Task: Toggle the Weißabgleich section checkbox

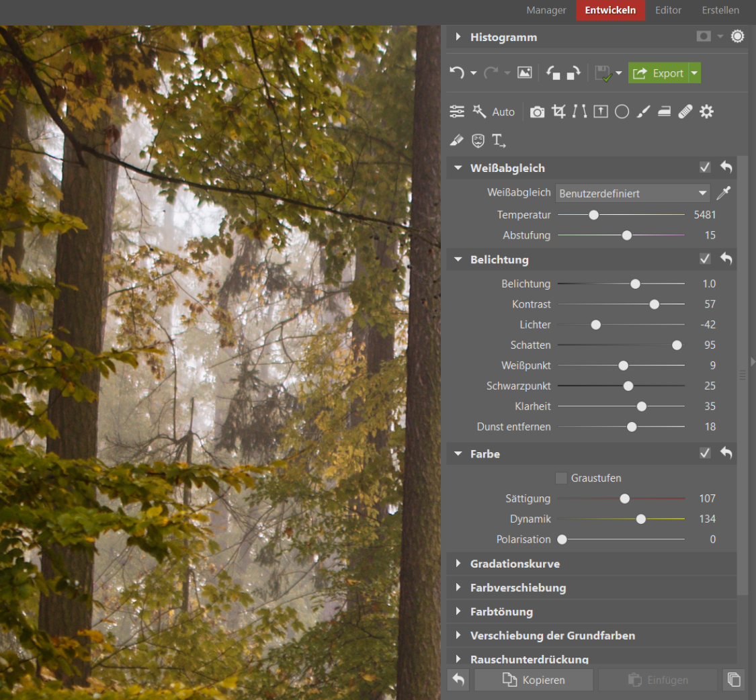Action: (705, 167)
